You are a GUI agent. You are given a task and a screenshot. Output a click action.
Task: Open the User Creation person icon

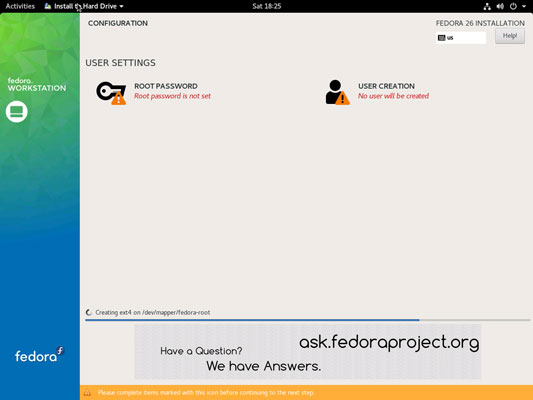pos(337,92)
